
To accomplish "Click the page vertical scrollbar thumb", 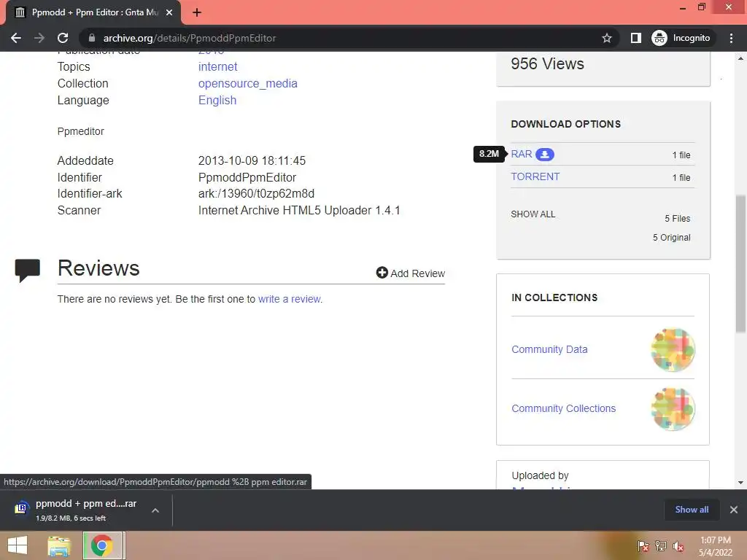I will 740,264.
